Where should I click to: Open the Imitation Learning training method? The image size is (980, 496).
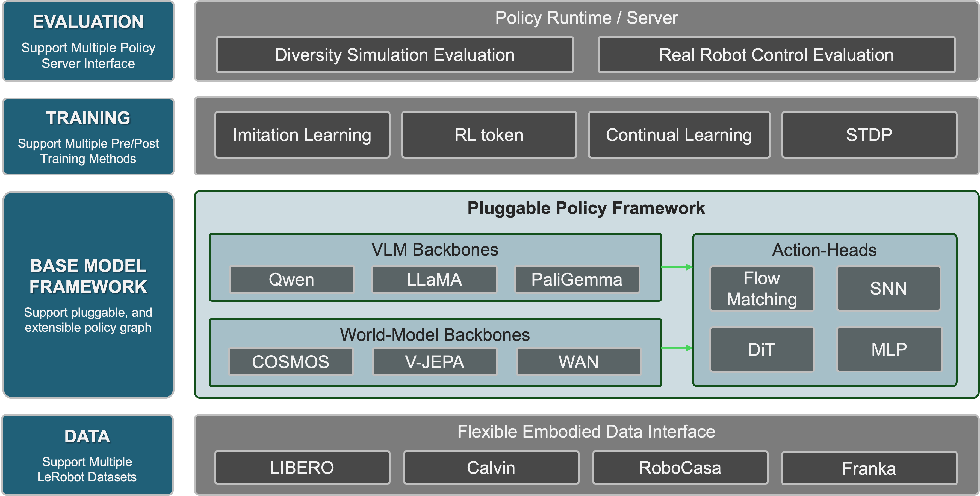(x=302, y=134)
